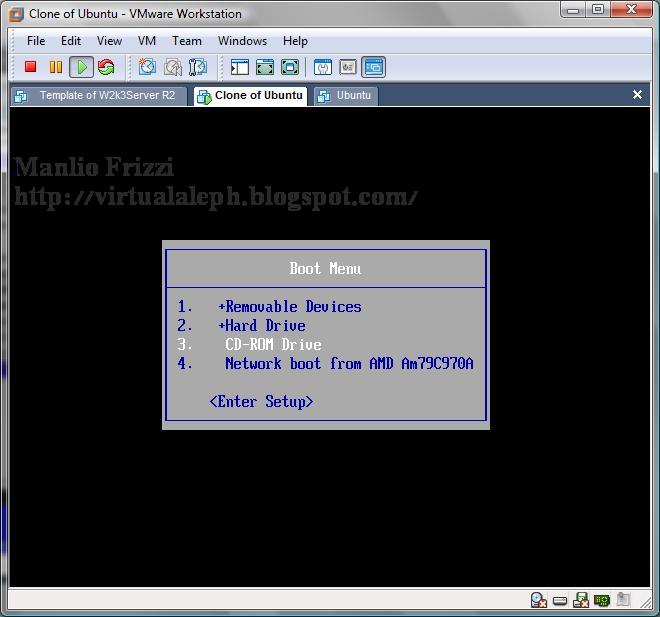The image size is (660, 617).
Task: Select Hard Drive boot entry
Action: coord(262,326)
